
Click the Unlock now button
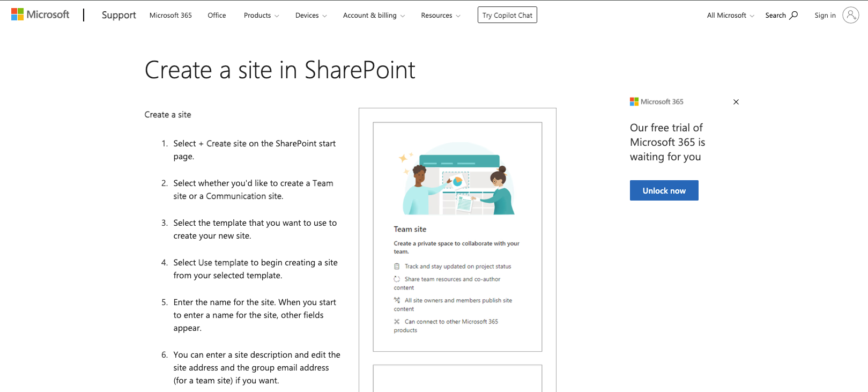click(x=664, y=190)
